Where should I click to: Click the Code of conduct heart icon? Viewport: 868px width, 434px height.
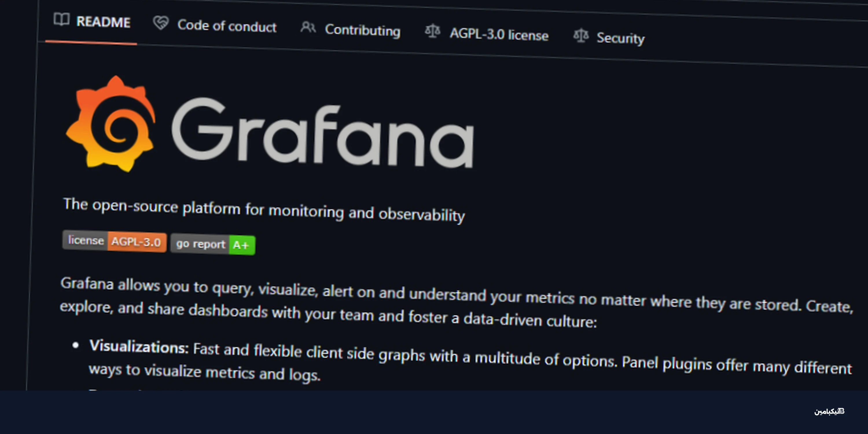161,23
